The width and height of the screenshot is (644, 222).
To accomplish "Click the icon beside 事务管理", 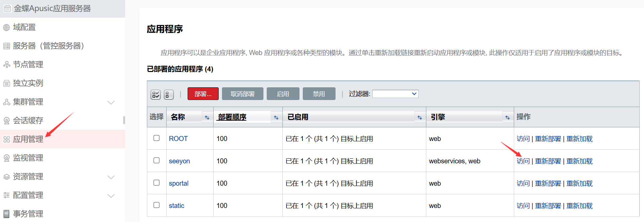I will (6, 214).
